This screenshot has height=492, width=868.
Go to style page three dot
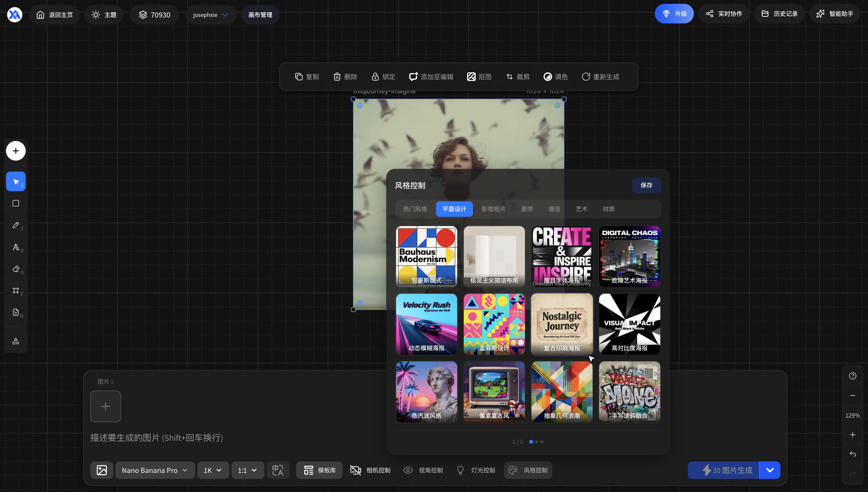542,442
